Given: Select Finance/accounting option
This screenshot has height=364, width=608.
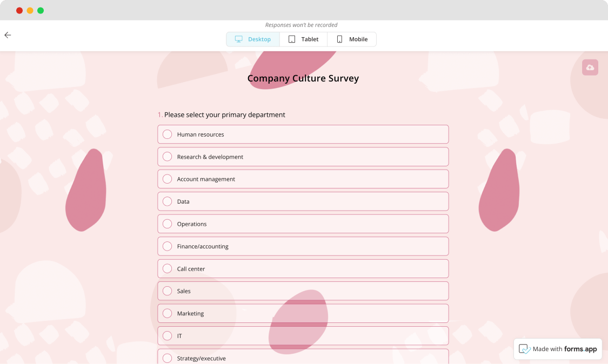Looking at the screenshot, I should [x=168, y=246].
